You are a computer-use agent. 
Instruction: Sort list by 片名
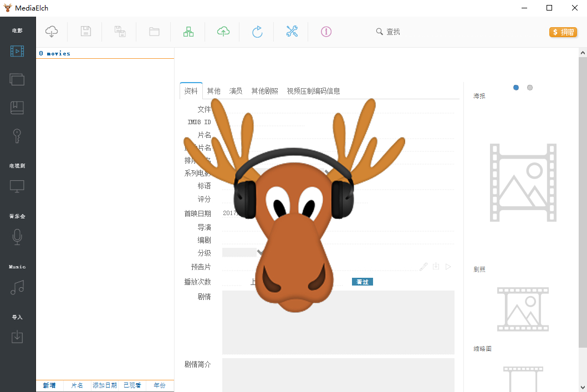click(x=77, y=385)
